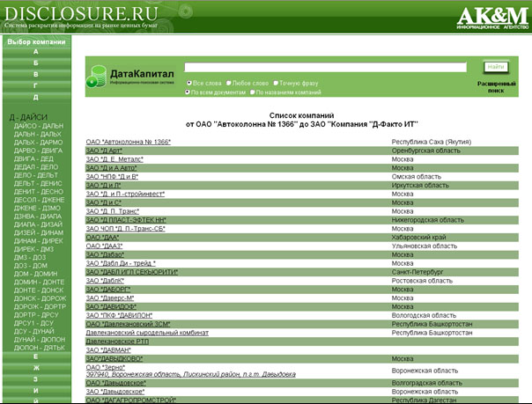Open the 'ДЖЕНЕ - ДЗМО' range
Image resolution: width=532 pixels, height=404 pixels.
37,208
